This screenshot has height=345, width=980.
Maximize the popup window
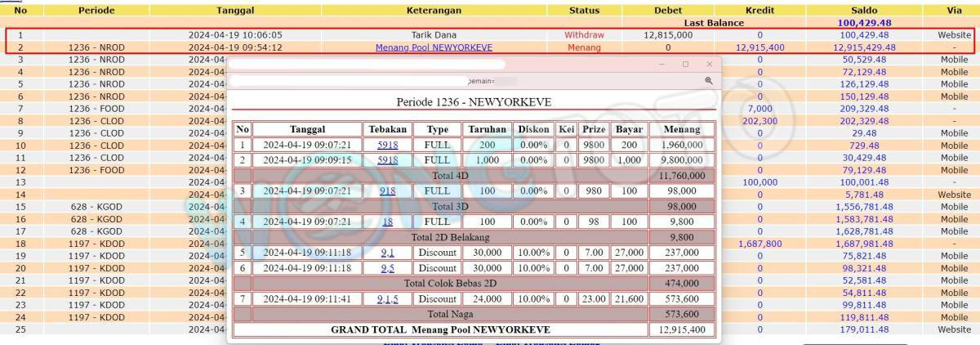tap(685, 64)
